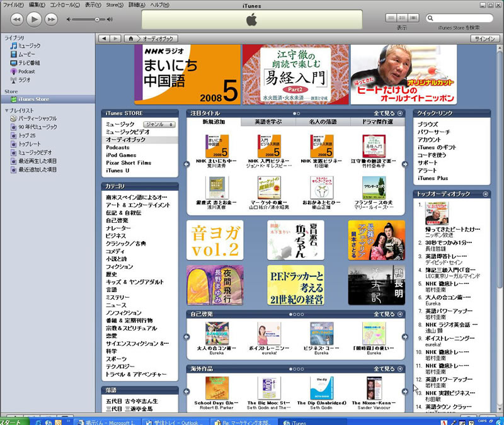Switch to the 英語を学ぶ tab
The height and width of the screenshot is (425, 504).
click(x=268, y=122)
